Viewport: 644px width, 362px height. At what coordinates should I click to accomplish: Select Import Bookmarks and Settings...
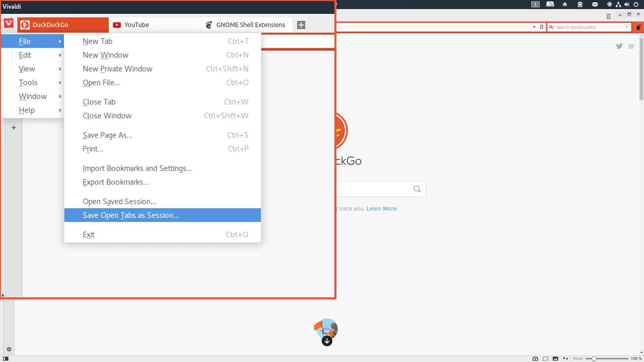(162, 168)
